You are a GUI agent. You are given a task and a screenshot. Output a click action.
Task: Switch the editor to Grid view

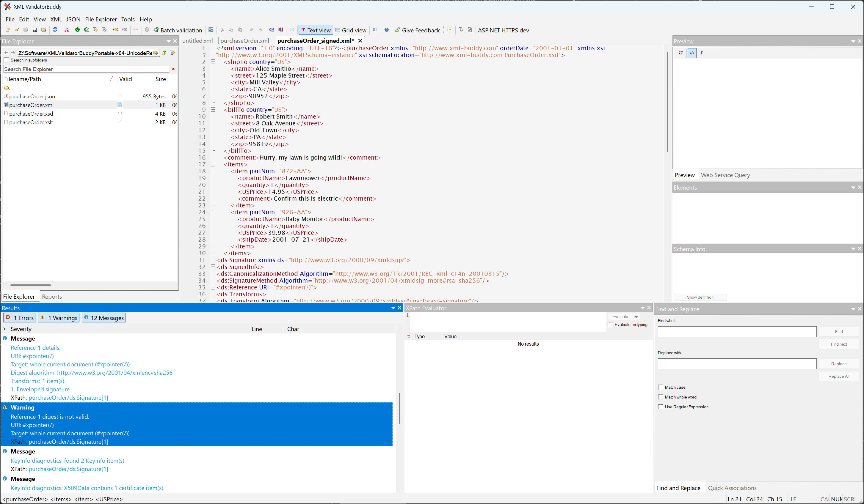click(351, 30)
